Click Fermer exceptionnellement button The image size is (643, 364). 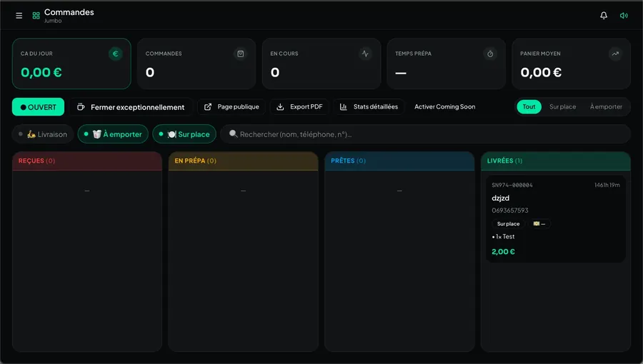coord(131,107)
